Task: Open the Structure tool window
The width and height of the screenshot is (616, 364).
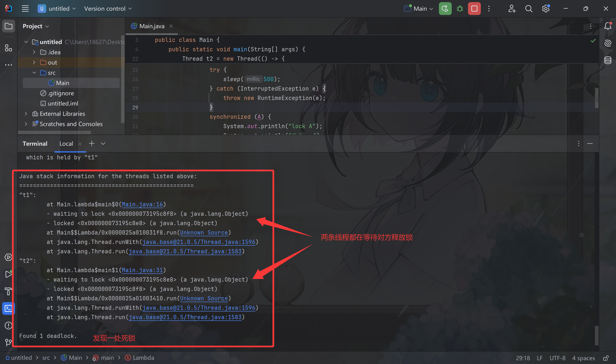Action: tap(8, 48)
